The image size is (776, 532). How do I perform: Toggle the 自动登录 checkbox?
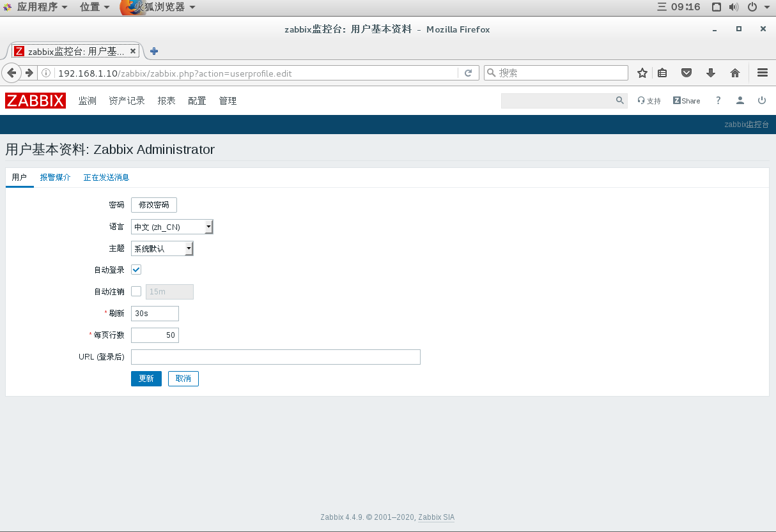coord(136,270)
